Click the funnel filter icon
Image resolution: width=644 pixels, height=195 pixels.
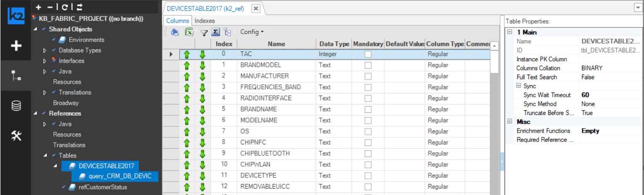pos(204,32)
